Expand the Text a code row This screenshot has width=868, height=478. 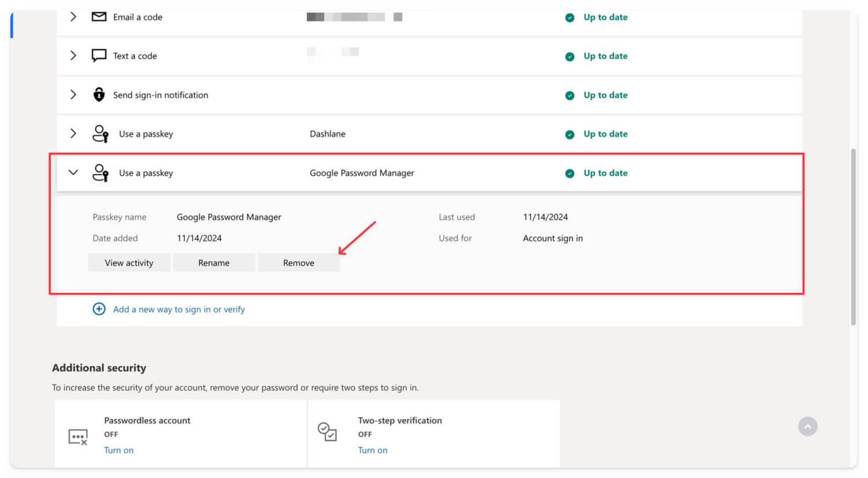point(73,56)
